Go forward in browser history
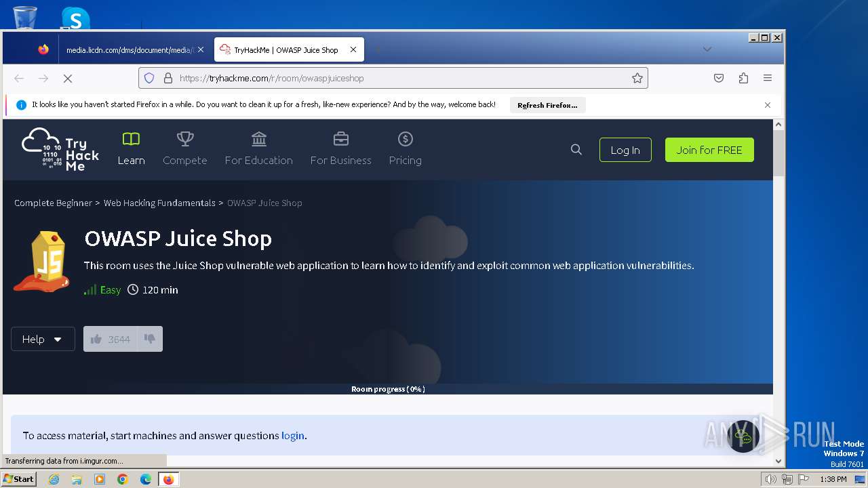Viewport: 868px width, 488px height. (43, 78)
